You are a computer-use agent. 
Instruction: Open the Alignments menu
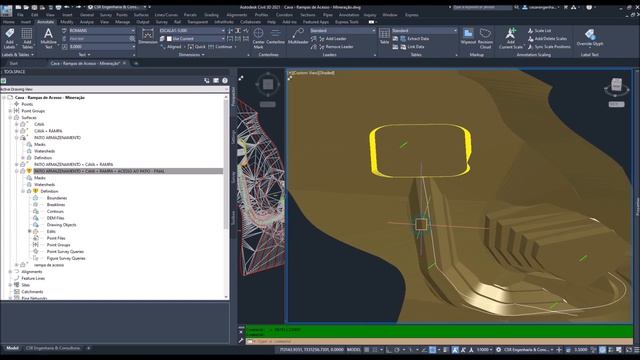point(236,15)
